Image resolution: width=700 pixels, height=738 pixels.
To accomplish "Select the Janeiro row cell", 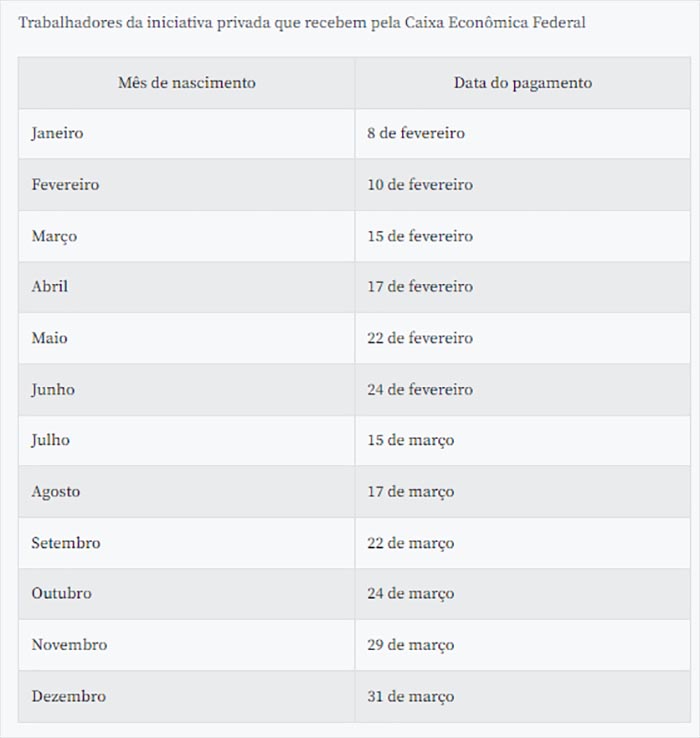I will (x=186, y=134).
